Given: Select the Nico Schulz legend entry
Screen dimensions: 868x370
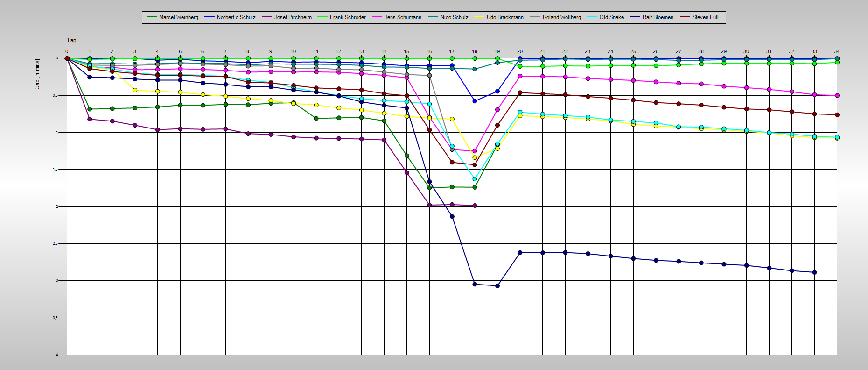Looking at the screenshot, I should tap(448, 17).
